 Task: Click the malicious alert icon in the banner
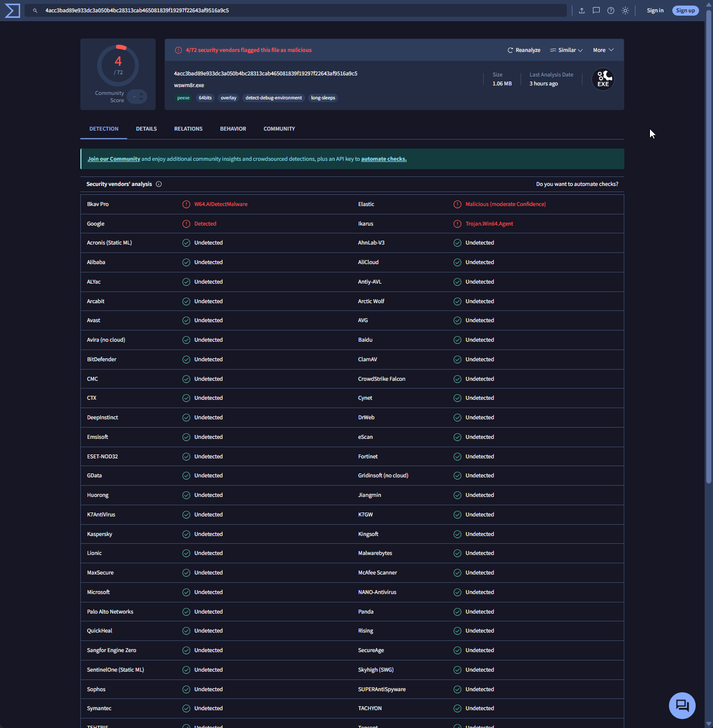pos(179,50)
